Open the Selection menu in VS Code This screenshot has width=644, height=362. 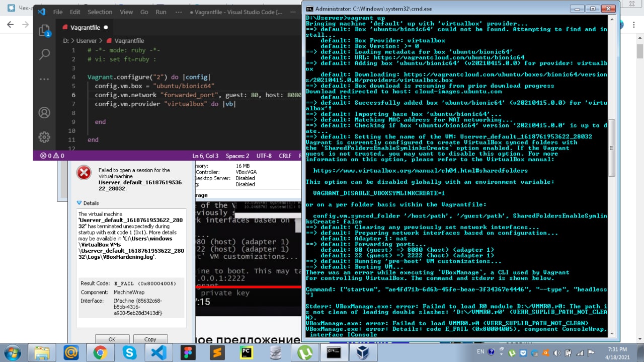pyautogui.click(x=100, y=12)
